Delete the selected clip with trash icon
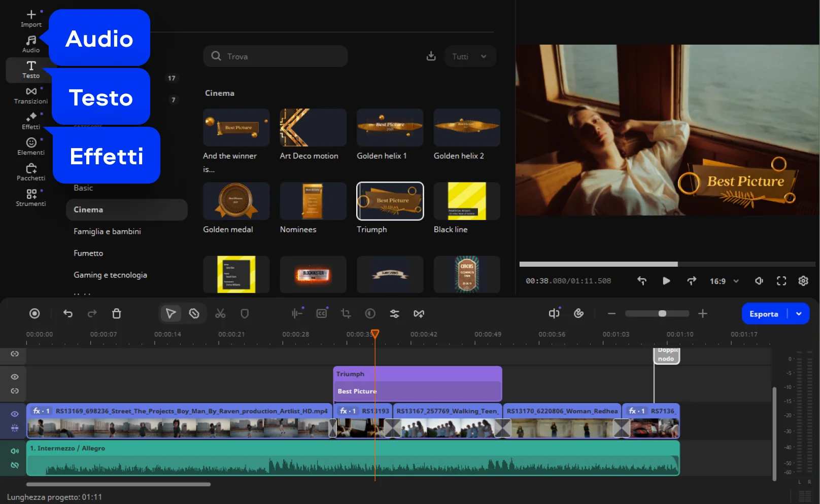 [116, 314]
